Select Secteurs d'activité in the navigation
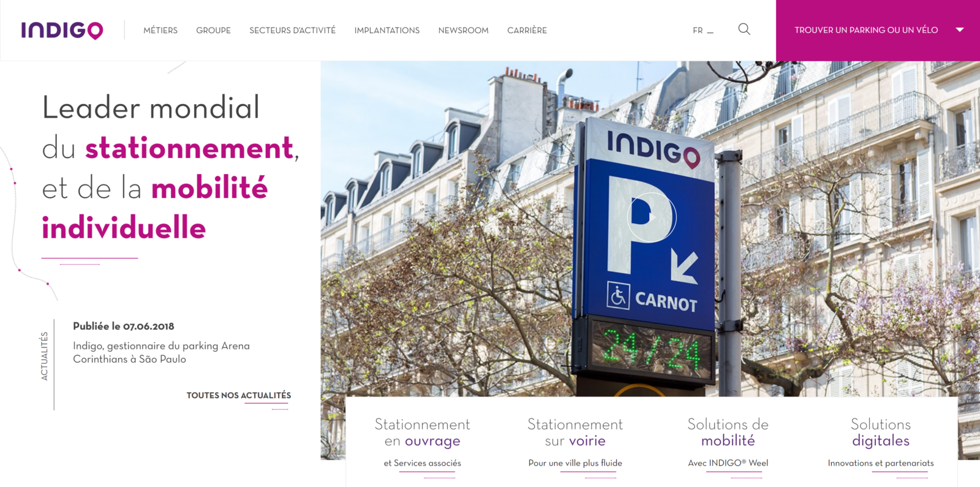 pos(293,31)
